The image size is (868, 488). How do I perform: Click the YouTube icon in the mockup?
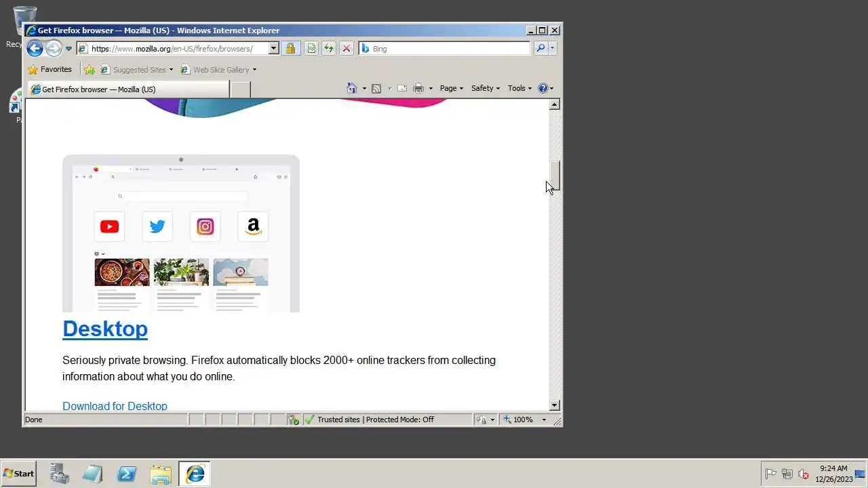tap(109, 226)
